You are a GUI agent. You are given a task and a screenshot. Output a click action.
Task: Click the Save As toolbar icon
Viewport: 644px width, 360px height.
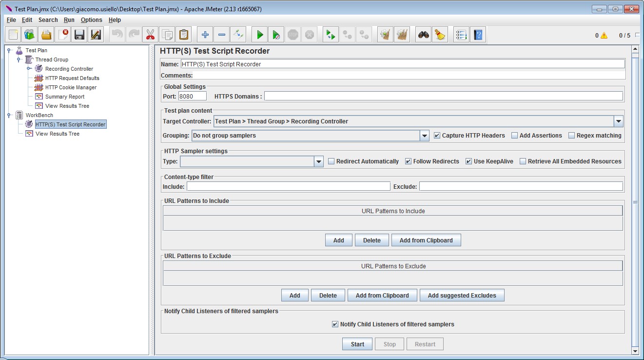point(96,35)
